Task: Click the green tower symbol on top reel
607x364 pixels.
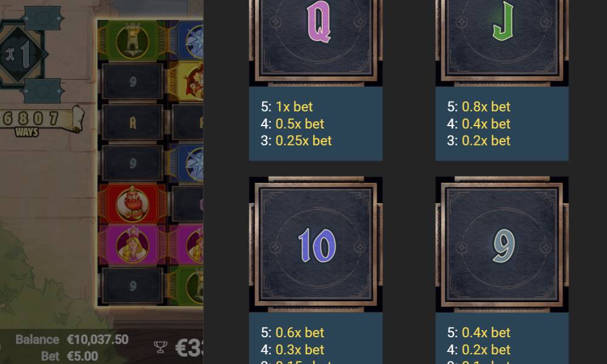Action: (132, 41)
